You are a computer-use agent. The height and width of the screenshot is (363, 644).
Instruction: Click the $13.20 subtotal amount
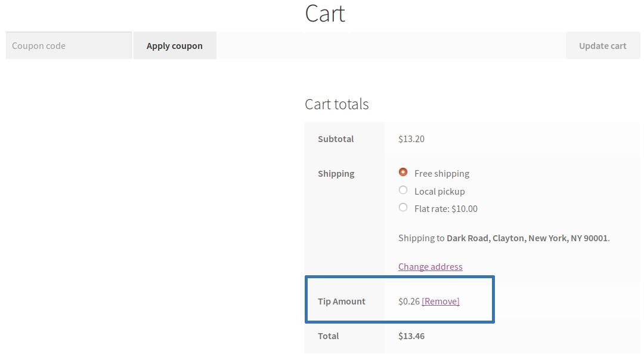click(x=411, y=139)
